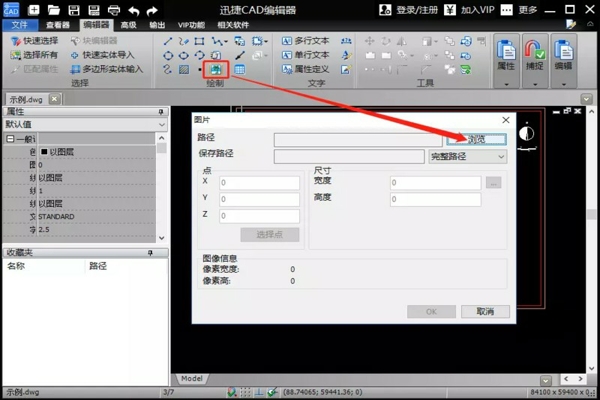Open document tabs list dropdown at right
This screenshot has height=400, width=600.
point(586,99)
